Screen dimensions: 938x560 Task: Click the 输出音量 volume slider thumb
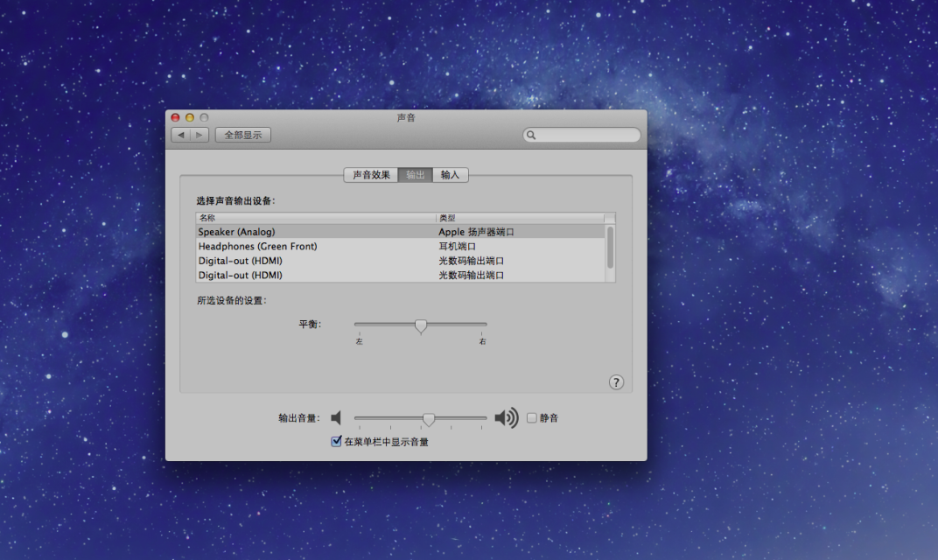[429, 419]
